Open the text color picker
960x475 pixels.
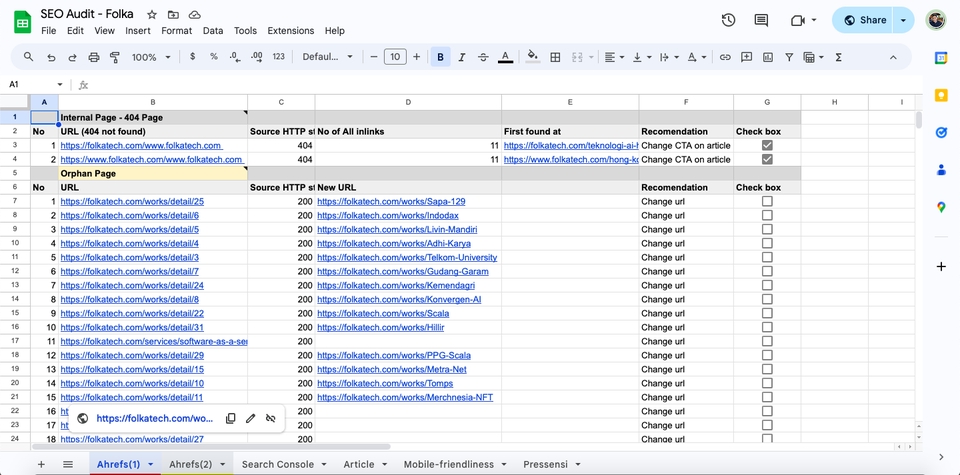click(505, 57)
